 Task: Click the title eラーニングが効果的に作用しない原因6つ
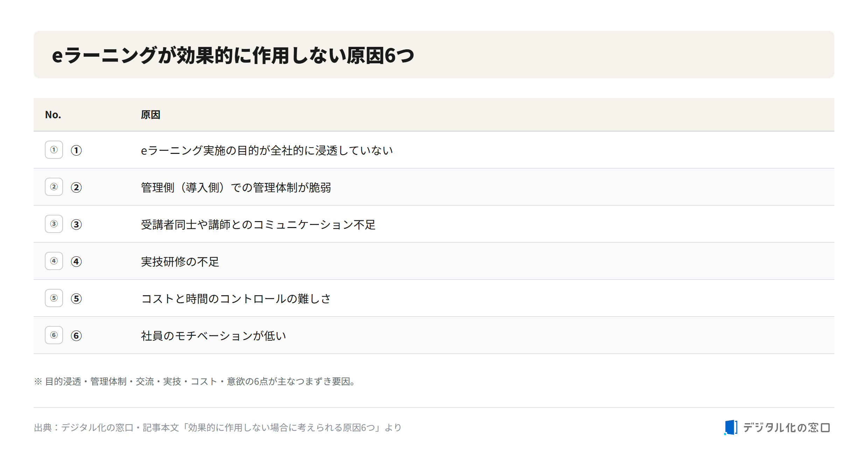coord(233,55)
